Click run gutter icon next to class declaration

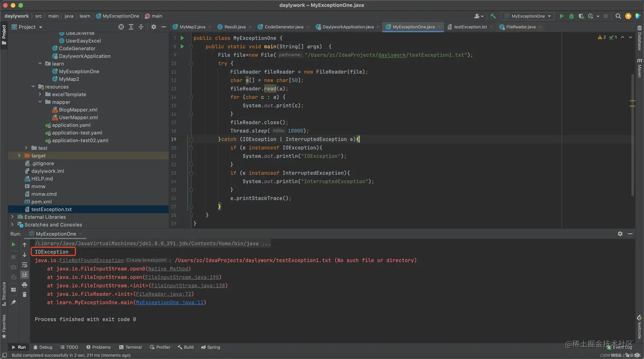point(182,38)
